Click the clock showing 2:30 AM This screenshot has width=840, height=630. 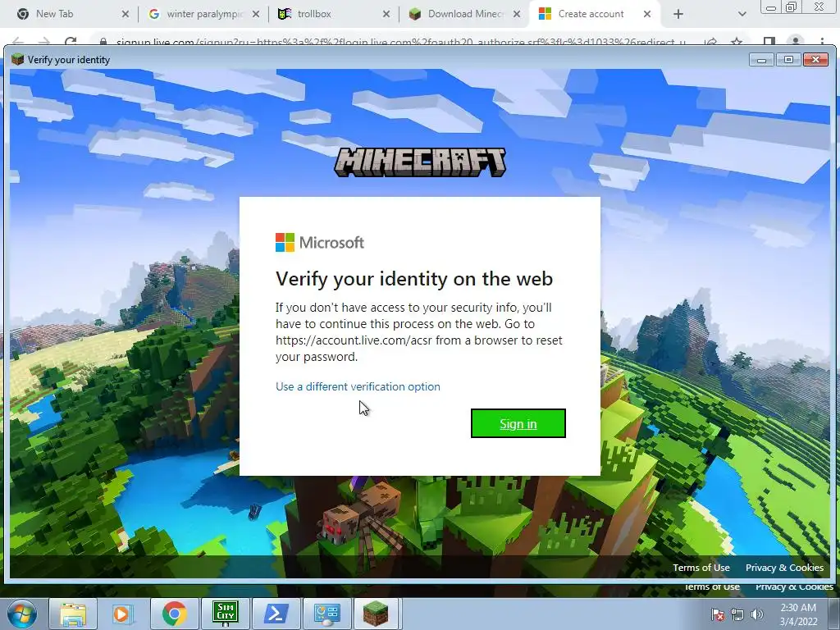(x=798, y=614)
